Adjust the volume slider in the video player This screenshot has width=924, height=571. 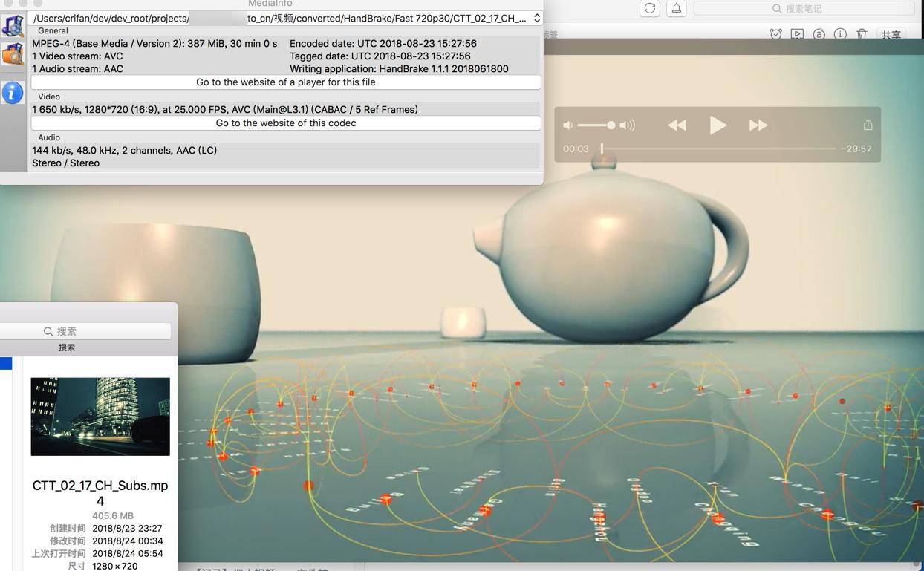pyautogui.click(x=596, y=125)
